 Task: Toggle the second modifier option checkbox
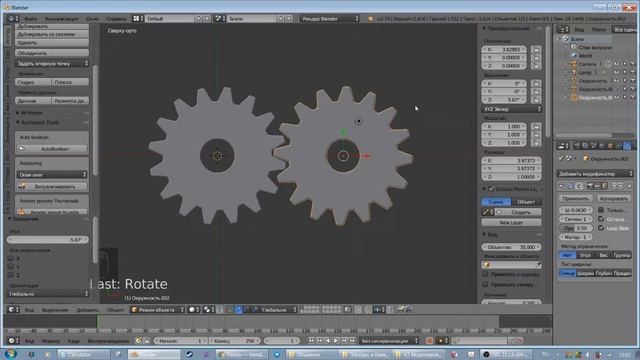click(x=601, y=219)
